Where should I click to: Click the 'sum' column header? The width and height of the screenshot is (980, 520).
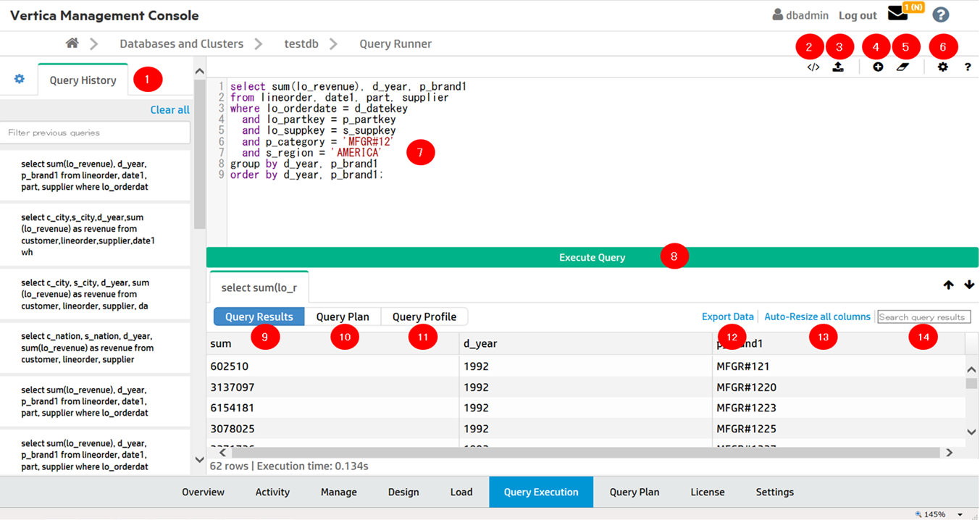point(332,343)
